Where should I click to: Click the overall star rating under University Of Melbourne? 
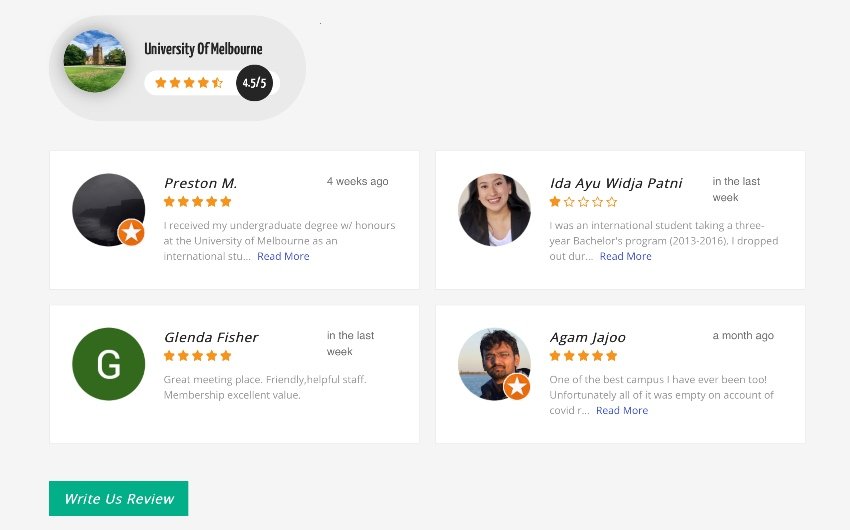[x=189, y=82]
